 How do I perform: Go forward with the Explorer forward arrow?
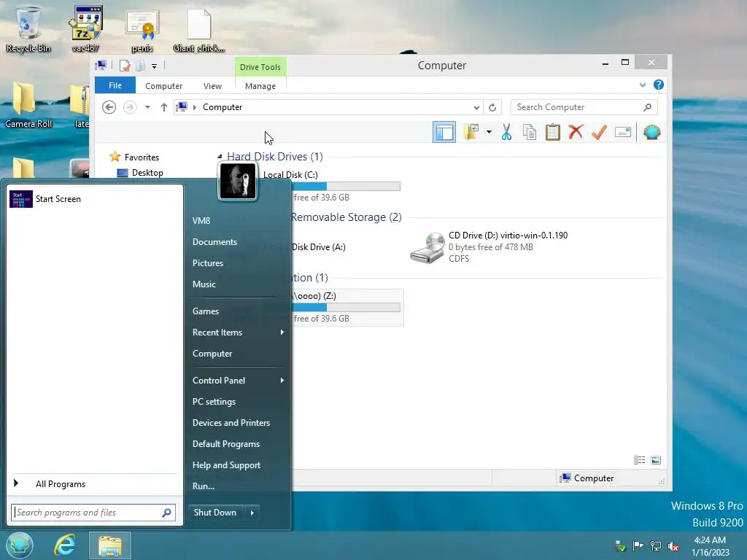[x=130, y=107]
